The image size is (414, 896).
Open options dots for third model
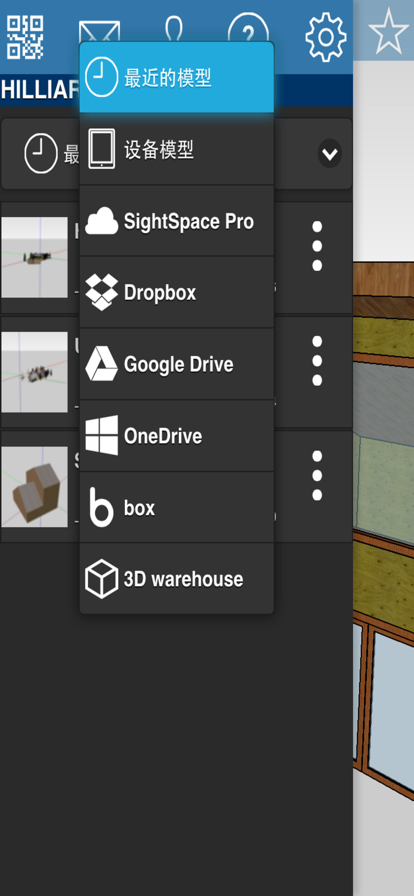tap(317, 475)
